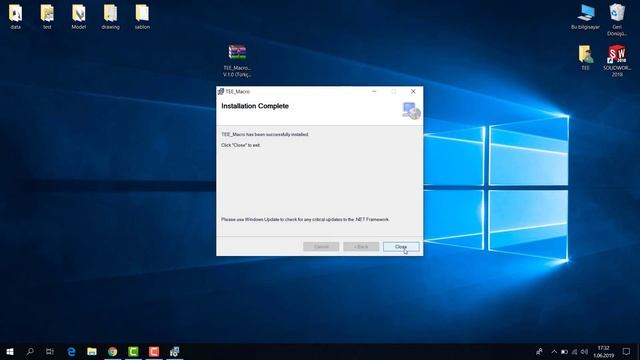Click the battery status tray icon
640x360 pixels.
click(x=564, y=351)
